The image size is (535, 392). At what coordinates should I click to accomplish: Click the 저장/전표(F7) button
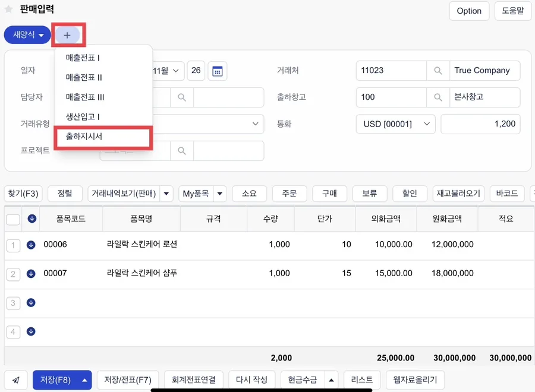pos(128,380)
